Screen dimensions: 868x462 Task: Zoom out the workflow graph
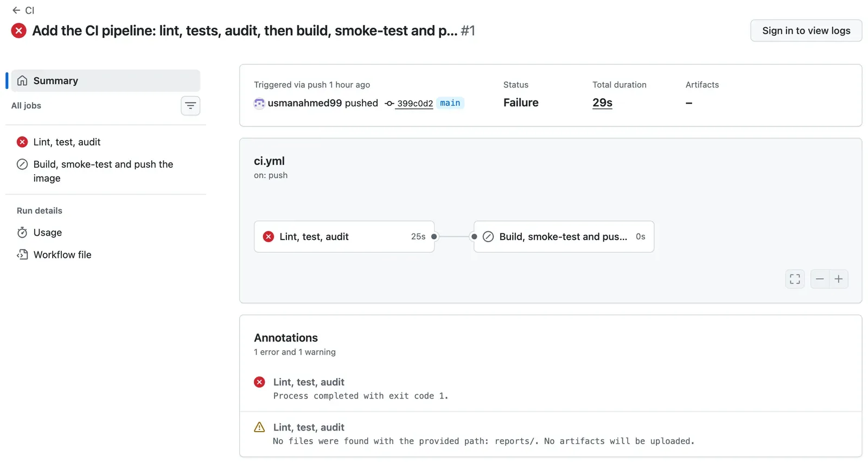820,279
